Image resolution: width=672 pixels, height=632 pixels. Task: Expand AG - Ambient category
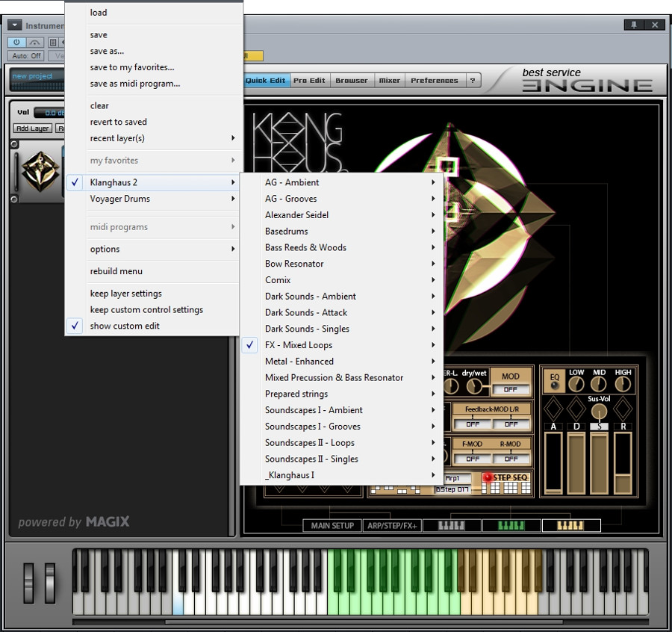[340, 182]
